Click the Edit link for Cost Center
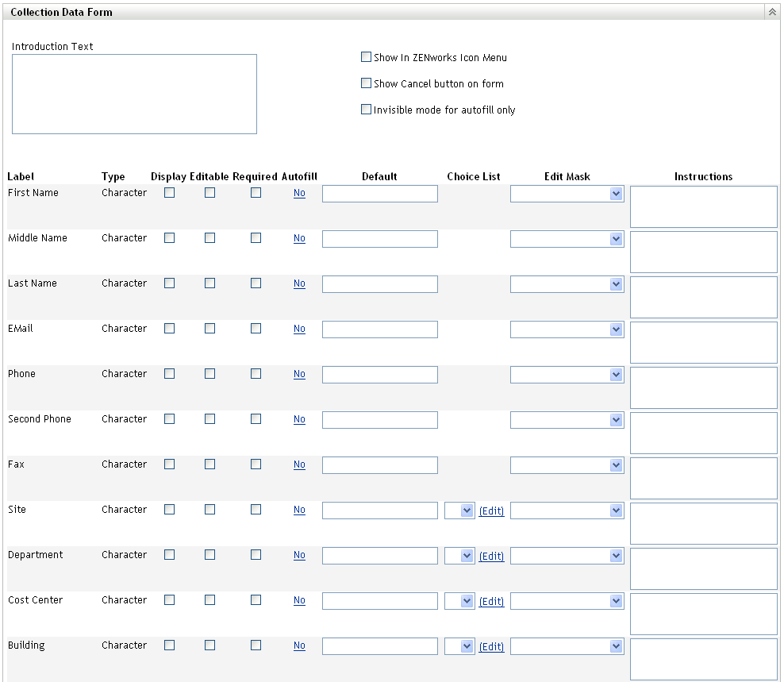Viewport: 784px width, 682px height. [491, 601]
